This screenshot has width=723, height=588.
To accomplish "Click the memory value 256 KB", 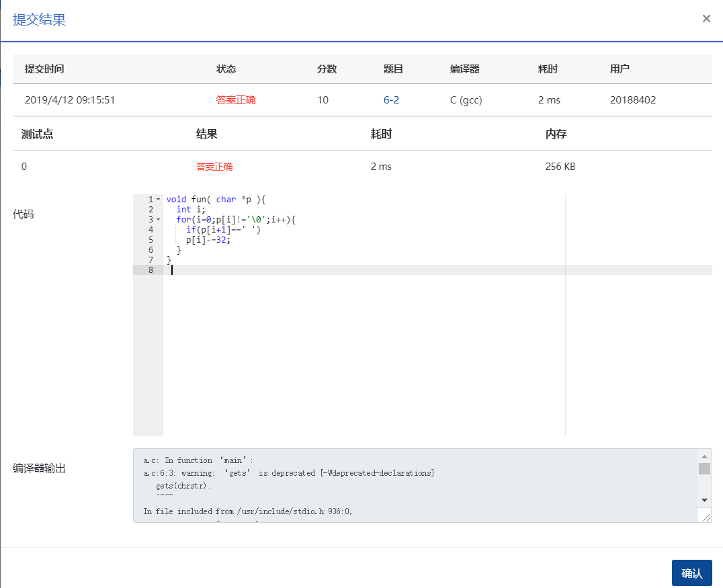I will coord(560,167).
